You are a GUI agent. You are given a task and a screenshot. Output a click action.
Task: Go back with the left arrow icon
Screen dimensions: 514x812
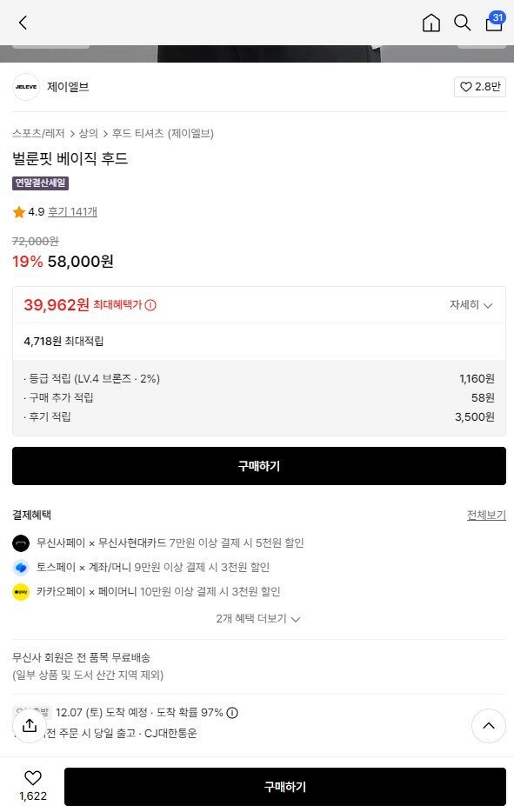[x=23, y=23]
